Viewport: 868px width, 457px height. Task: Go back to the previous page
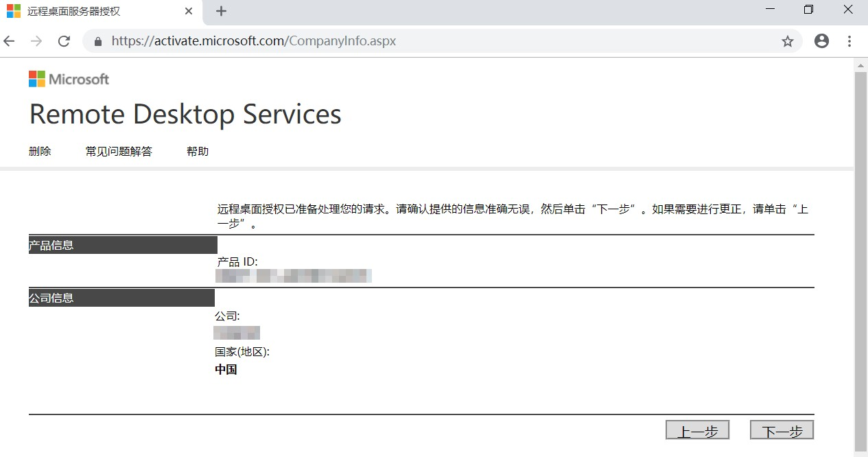point(10,41)
